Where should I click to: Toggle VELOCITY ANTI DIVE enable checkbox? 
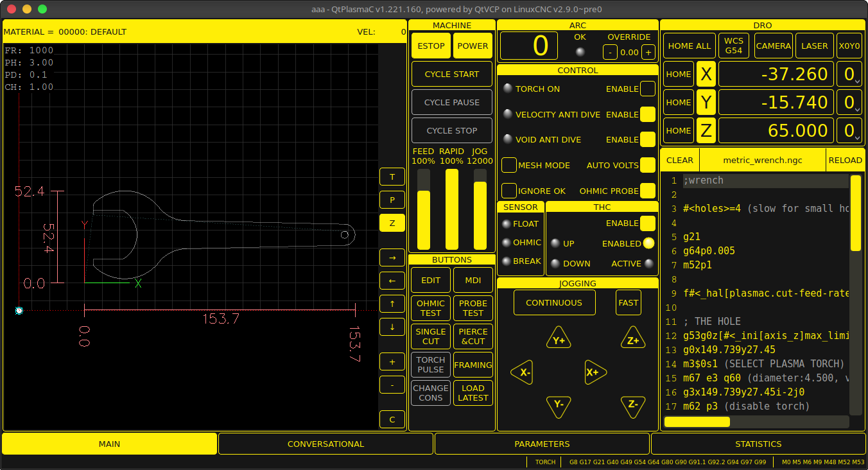(648, 114)
